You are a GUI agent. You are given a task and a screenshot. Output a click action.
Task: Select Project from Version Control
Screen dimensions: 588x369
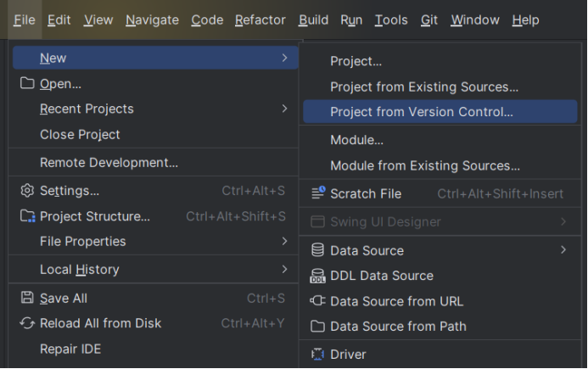(422, 111)
